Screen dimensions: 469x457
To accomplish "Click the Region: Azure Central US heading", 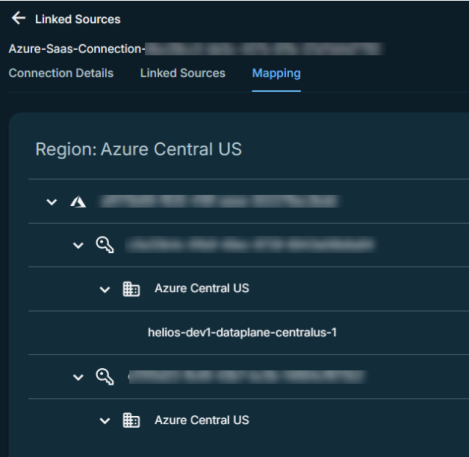I will [139, 149].
